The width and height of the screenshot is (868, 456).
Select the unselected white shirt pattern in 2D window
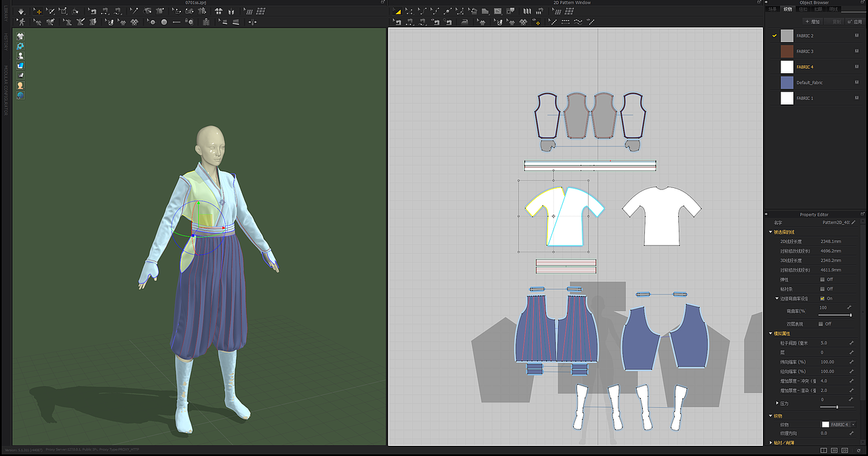coord(662,216)
